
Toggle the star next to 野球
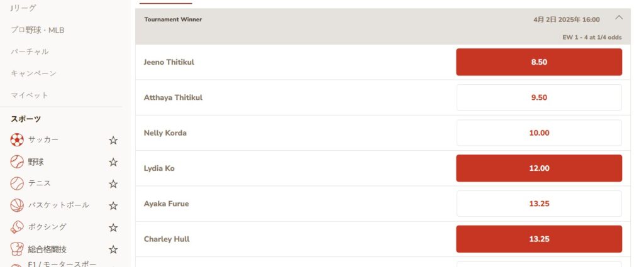pos(113,162)
